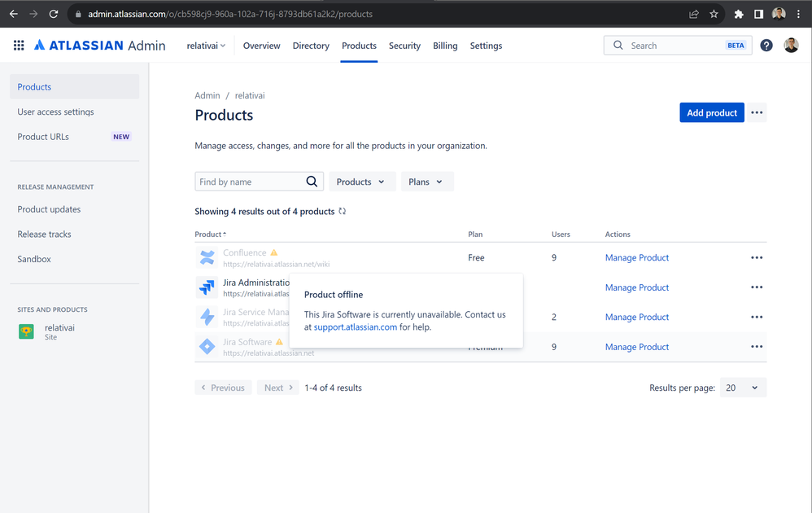Reload the page in the browser
Image resolution: width=812 pixels, height=513 pixels.
(x=54, y=14)
